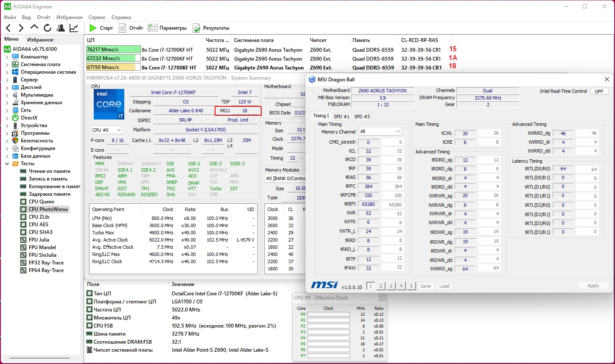This screenshot has height=364, width=615.
Task: Select profile 2 in MSI Dragon Ball
Action: pos(381,286)
